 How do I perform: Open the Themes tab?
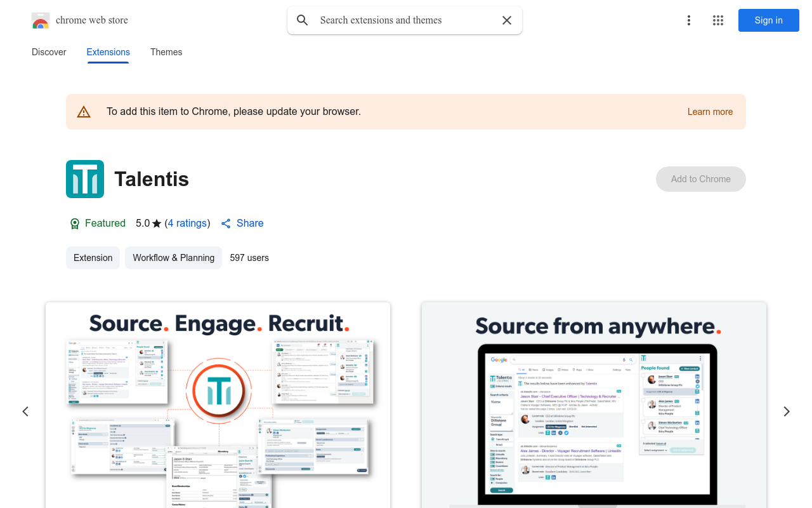pos(166,52)
